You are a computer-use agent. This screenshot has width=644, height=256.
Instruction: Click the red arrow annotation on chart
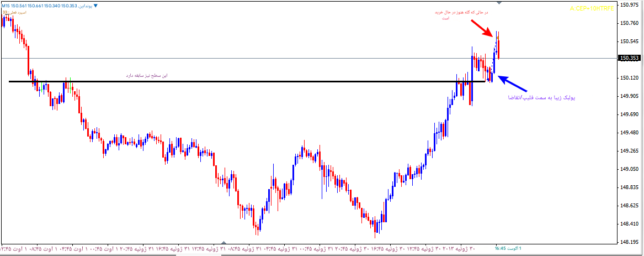pyautogui.click(x=481, y=29)
